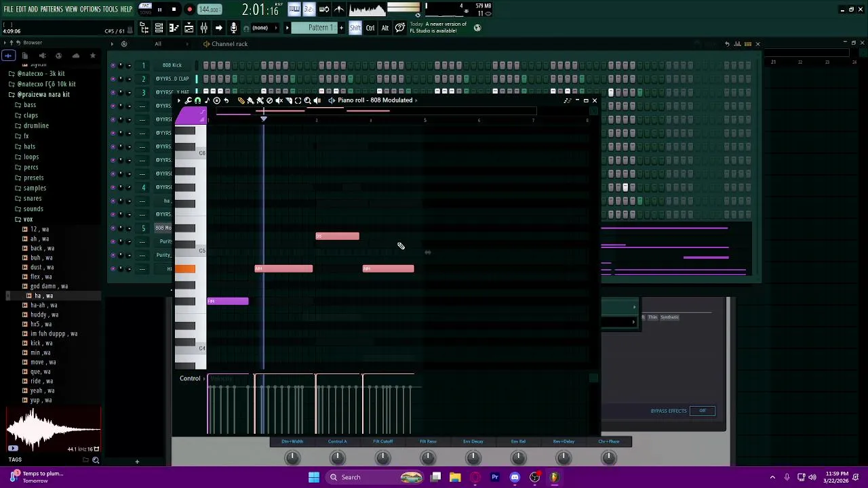Toggle the Alt key indicator
The image size is (868, 488).
(384, 28)
